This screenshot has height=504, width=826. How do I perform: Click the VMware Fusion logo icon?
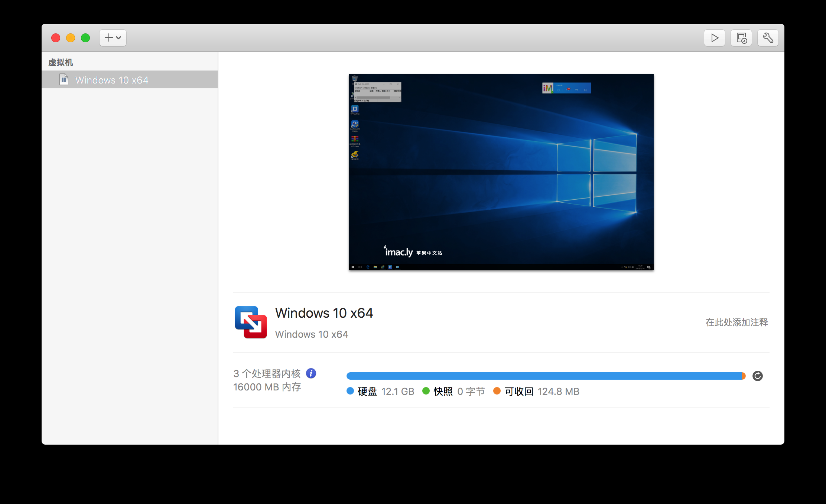(x=251, y=322)
